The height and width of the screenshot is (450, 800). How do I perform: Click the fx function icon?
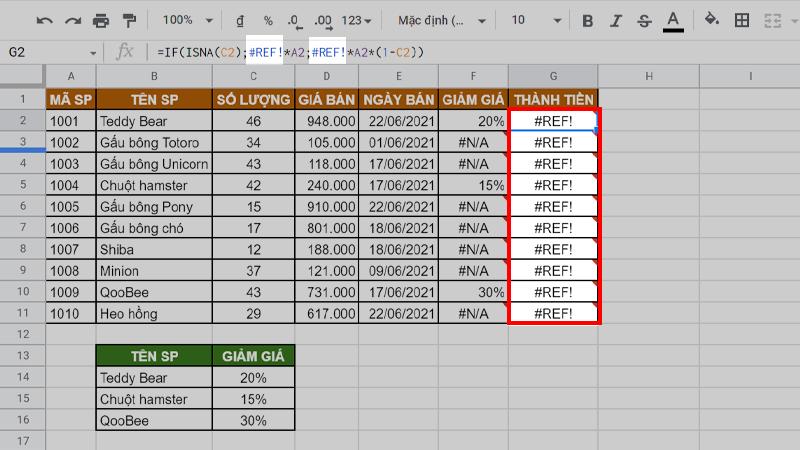124,52
